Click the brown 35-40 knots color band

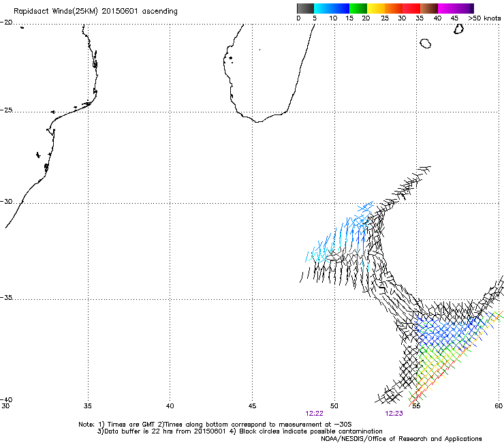pos(429,8)
